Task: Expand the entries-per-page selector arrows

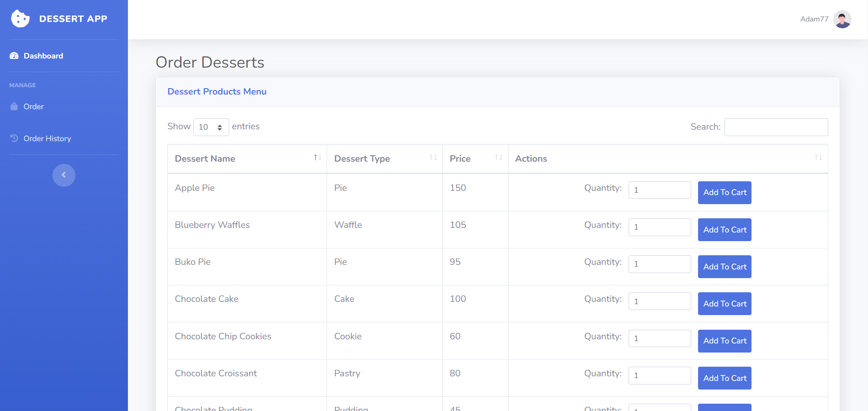Action: click(220, 127)
